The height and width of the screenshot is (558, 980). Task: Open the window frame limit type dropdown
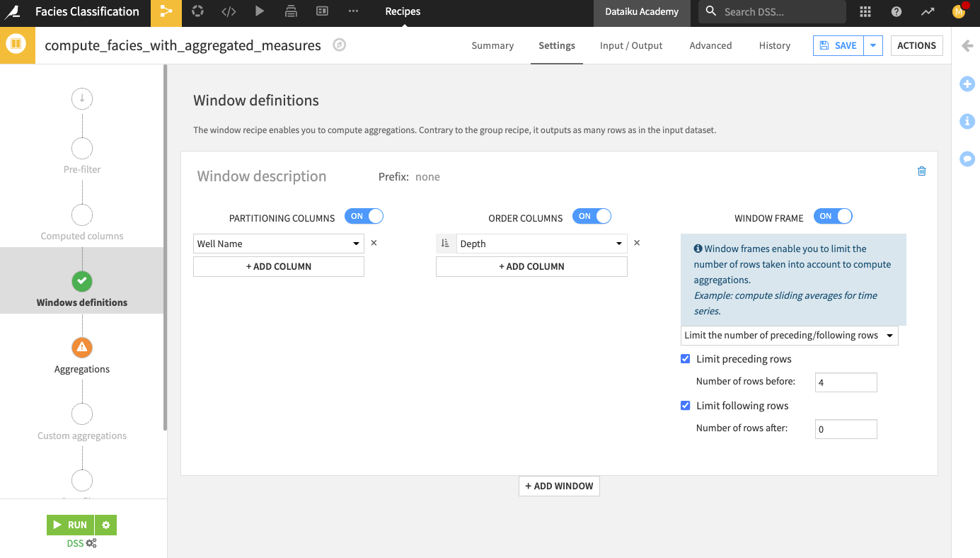pyautogui.click(x=789, y=336)
